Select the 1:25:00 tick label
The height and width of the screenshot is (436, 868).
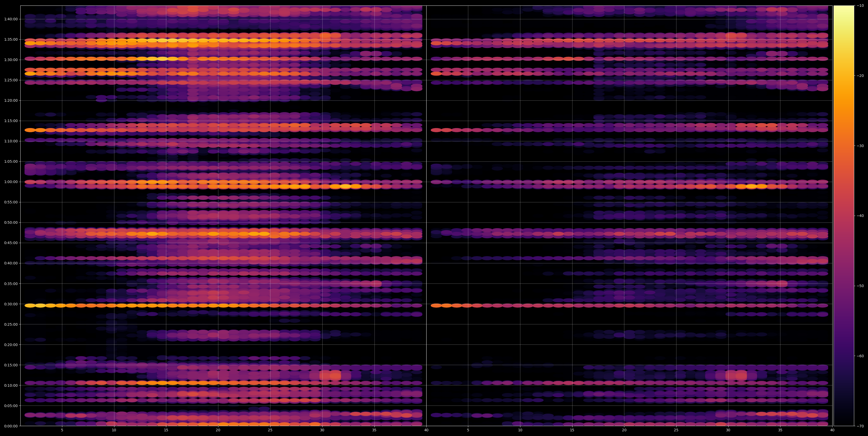[11, 80]
